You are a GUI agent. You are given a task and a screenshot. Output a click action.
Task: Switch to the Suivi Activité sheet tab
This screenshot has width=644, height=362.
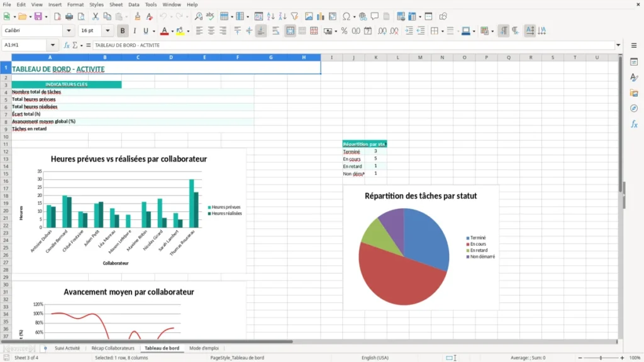67,348
